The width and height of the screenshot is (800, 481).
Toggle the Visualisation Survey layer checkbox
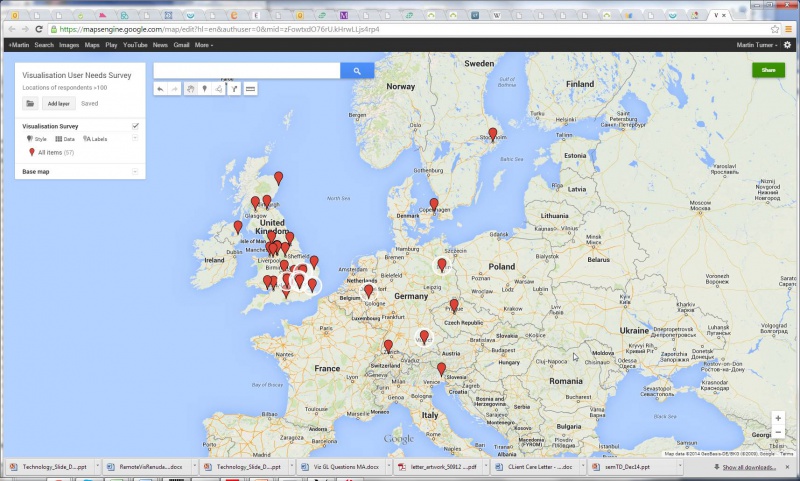(x=135, y=126)
